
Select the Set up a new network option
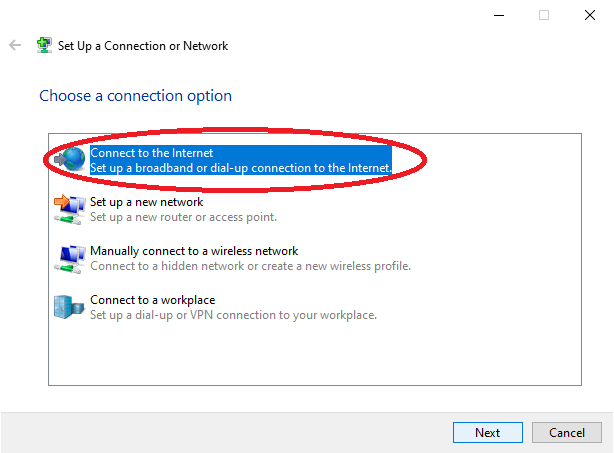[x=146, y=202]
